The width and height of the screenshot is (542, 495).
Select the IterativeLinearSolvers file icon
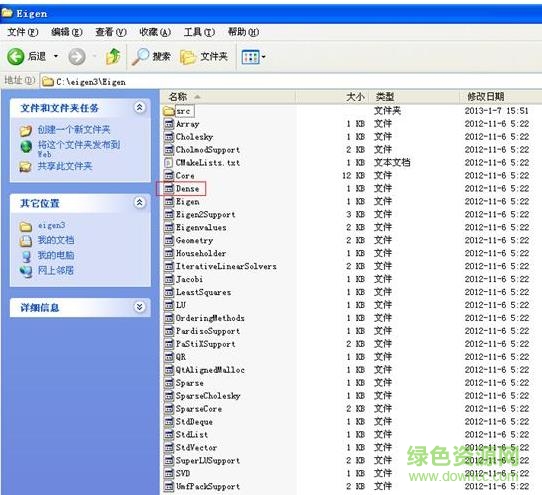[x=169, y=266]
